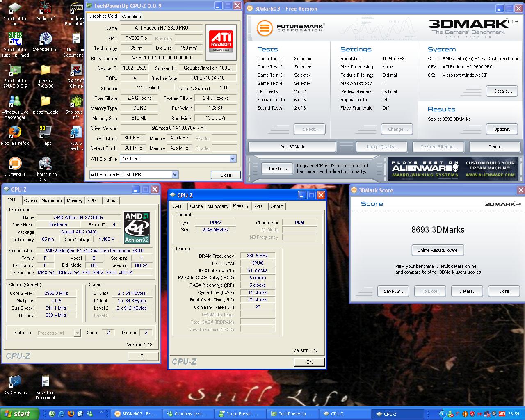This screenshot has width=525, height=420.
Task: Click Close button in GPU-Z window
Action: click(x=226, y=175)
